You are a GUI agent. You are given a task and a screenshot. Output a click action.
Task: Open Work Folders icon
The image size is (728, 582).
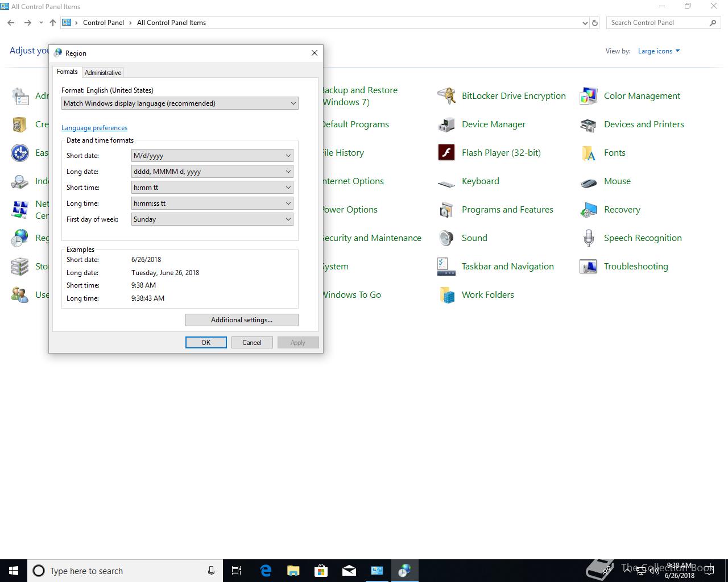446,295
